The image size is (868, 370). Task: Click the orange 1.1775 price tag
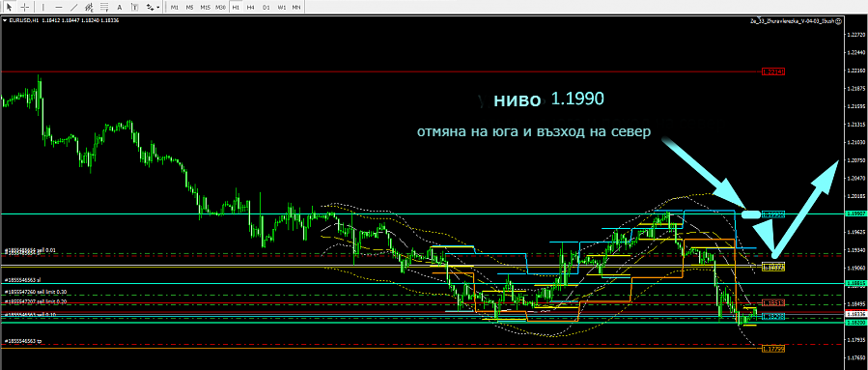tap(773, 349)
